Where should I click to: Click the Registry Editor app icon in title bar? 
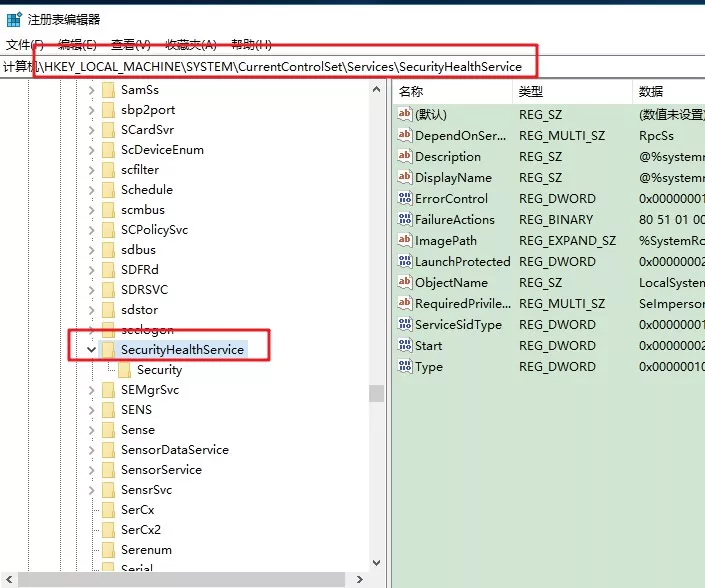tap(14, 19)
